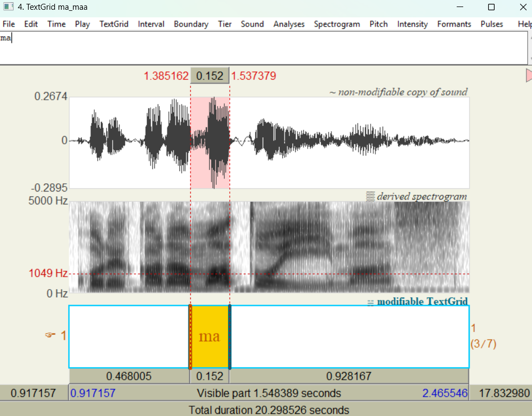Open the Analyses menu
This screenshot has width=532, height=416.
[289, 24]
